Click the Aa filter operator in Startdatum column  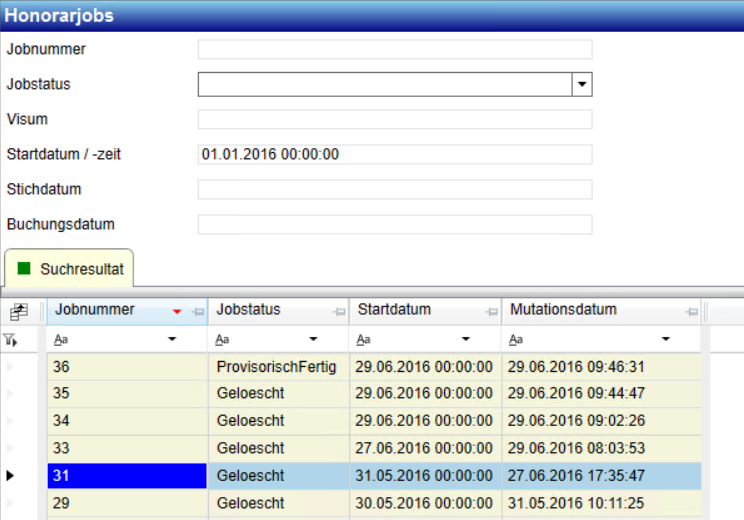(363, 340)
